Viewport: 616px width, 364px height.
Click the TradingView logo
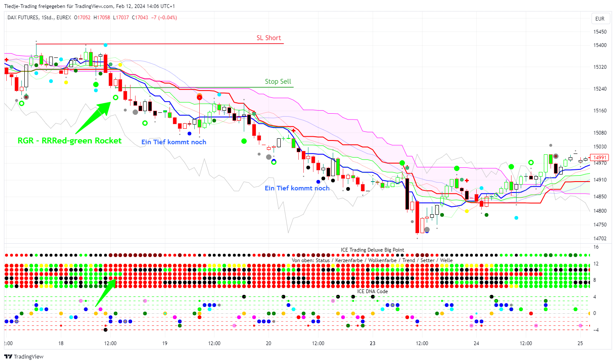[x=24, y=356]
